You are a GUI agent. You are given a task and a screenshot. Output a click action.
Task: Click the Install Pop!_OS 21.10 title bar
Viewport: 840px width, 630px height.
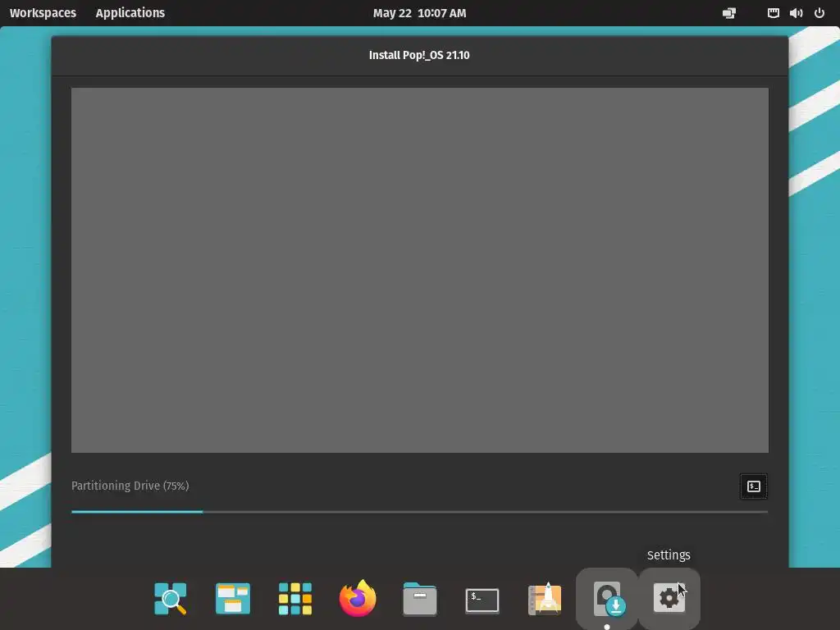[x=419, y=55]
